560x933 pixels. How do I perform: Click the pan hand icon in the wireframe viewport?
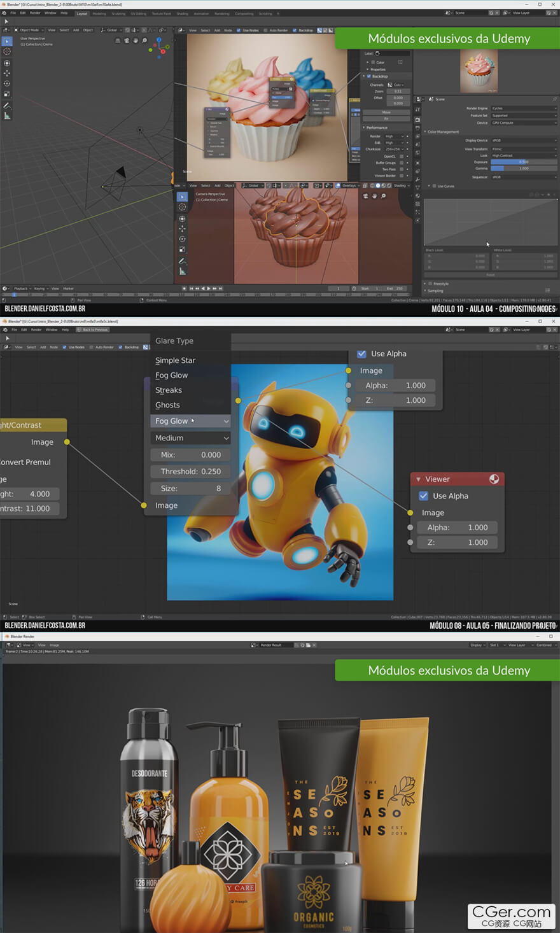(136, 40)
